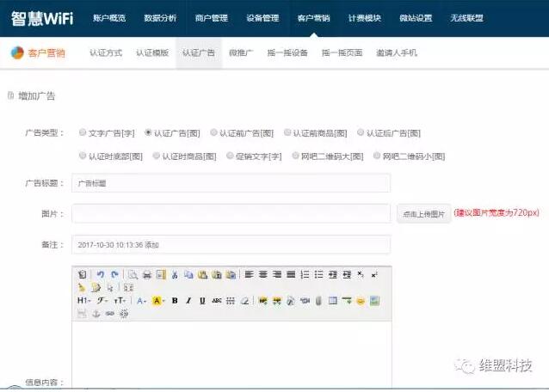549x392 pixels.
Task: Click the insert template icon
Action: (x=161, y=274)
